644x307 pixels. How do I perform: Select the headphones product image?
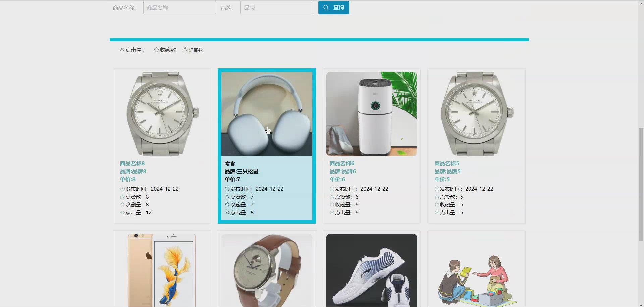click(266, 113)
